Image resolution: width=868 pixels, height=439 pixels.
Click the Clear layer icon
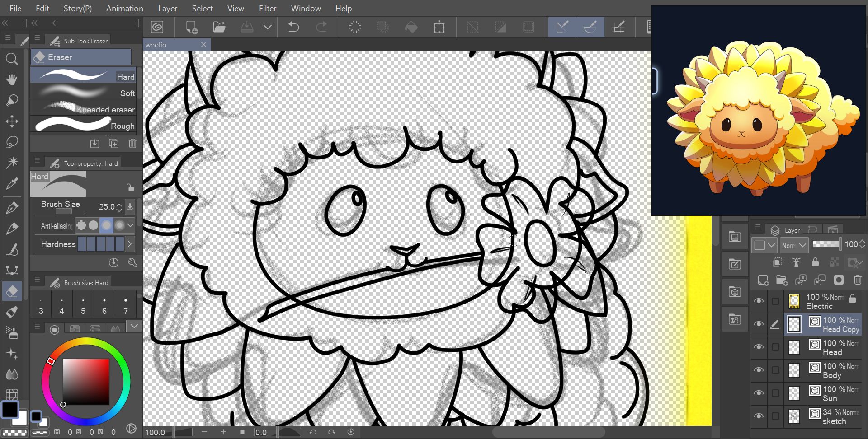(x=355, y=27)
